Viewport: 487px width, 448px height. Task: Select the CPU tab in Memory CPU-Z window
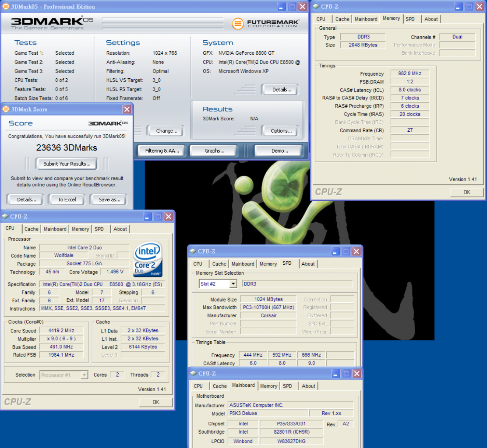(x=321, y=19)
